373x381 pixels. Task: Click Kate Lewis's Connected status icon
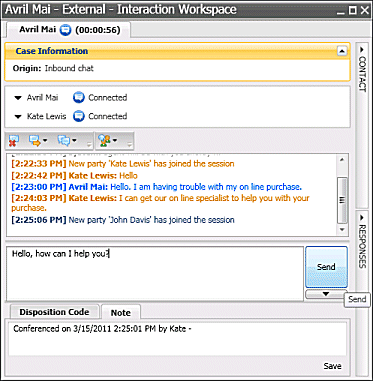coord(79,116)
